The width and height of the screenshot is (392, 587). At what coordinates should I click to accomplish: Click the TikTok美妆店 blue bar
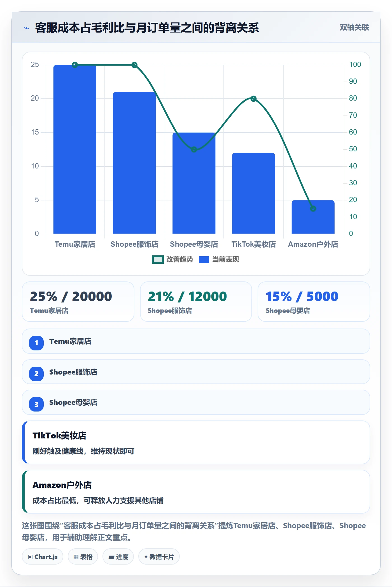point(253,193)
